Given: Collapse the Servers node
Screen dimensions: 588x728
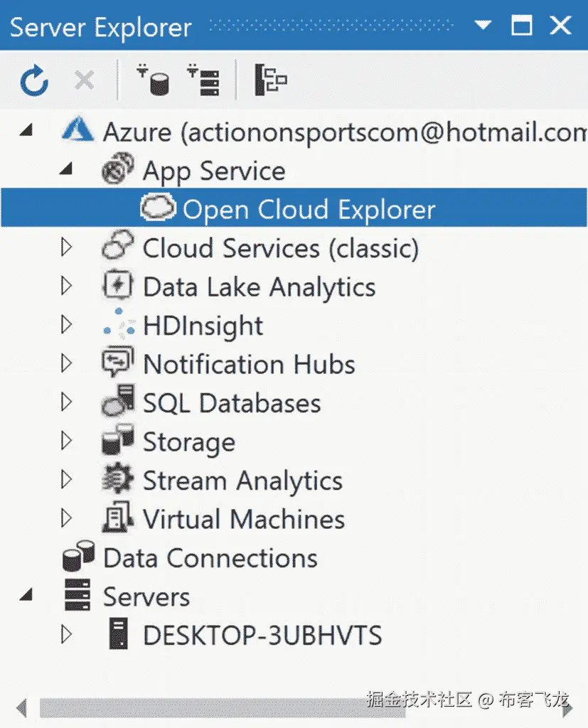Looking at the screenshot, I should [26, 594].
